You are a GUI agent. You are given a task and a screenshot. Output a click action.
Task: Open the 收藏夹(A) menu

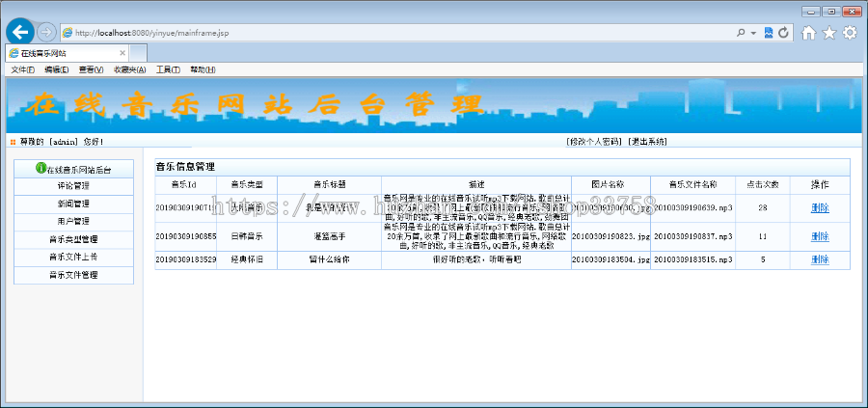pyautogui.click(x=129, y=69)
